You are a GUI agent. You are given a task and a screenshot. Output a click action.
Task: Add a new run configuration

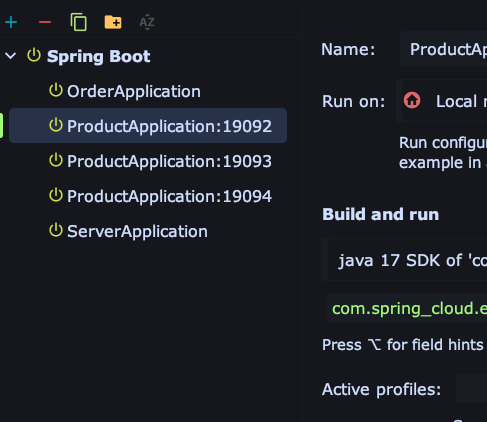[x=11, y=22]
